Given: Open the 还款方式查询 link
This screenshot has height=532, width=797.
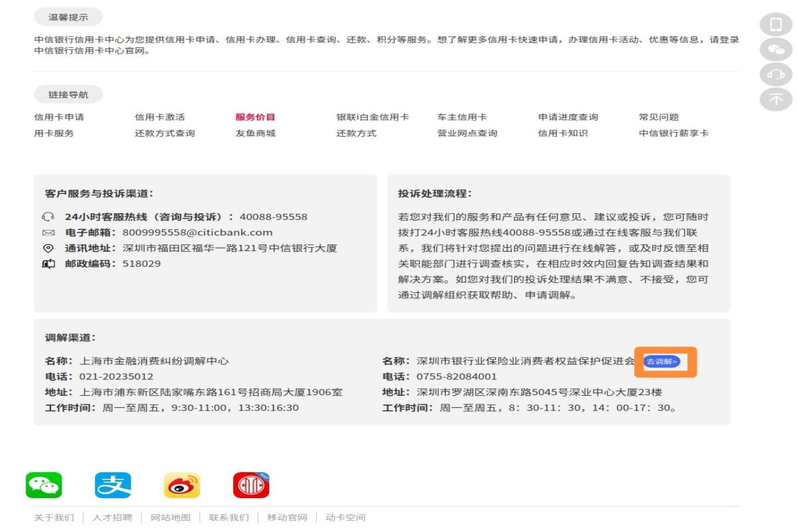Looking at the screenshot, I should click(165, 133).
